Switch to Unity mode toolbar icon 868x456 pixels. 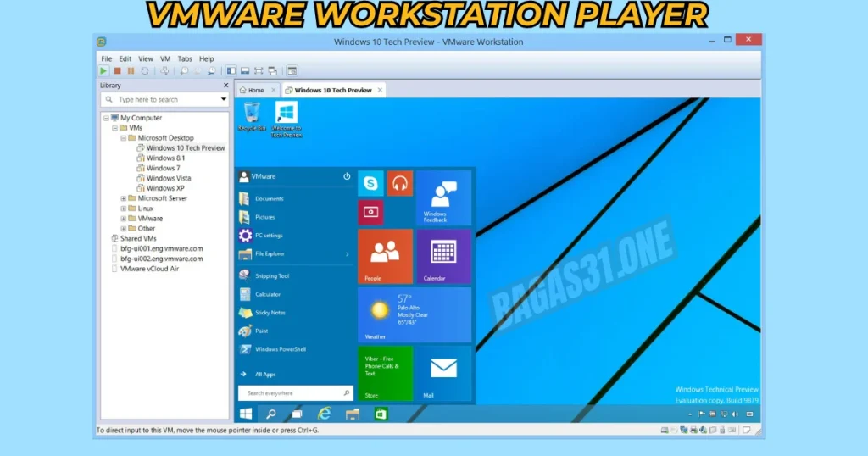(272, 71)
